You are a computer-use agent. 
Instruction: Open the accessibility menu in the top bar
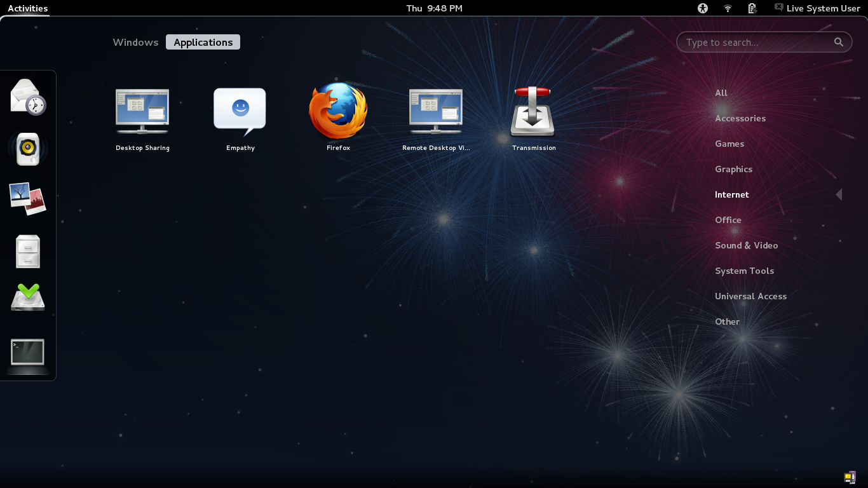(x=702, y=8)
